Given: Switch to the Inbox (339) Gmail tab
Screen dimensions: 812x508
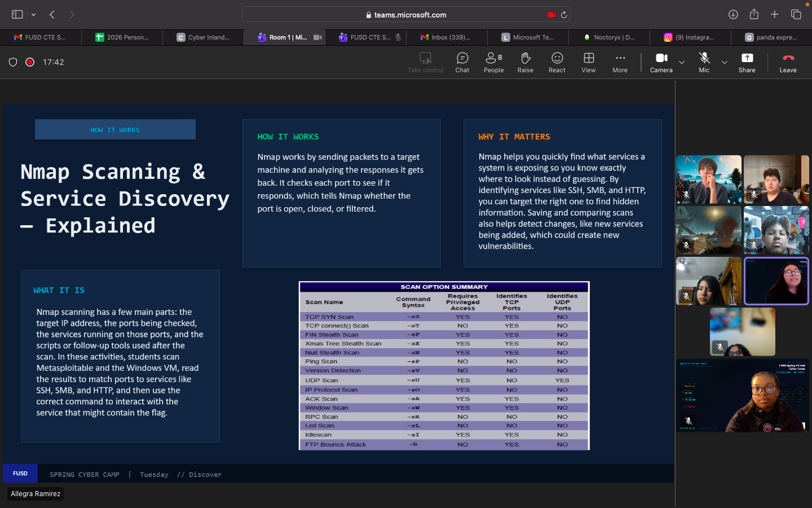Looking at the screenshot, I should click(x=447, y=37).
